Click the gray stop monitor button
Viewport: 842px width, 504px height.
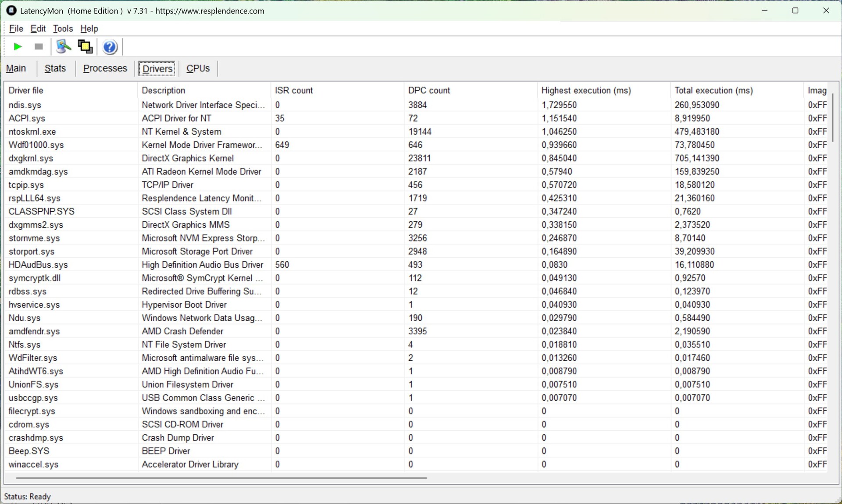pyautogui.click(x=39, y=46)
